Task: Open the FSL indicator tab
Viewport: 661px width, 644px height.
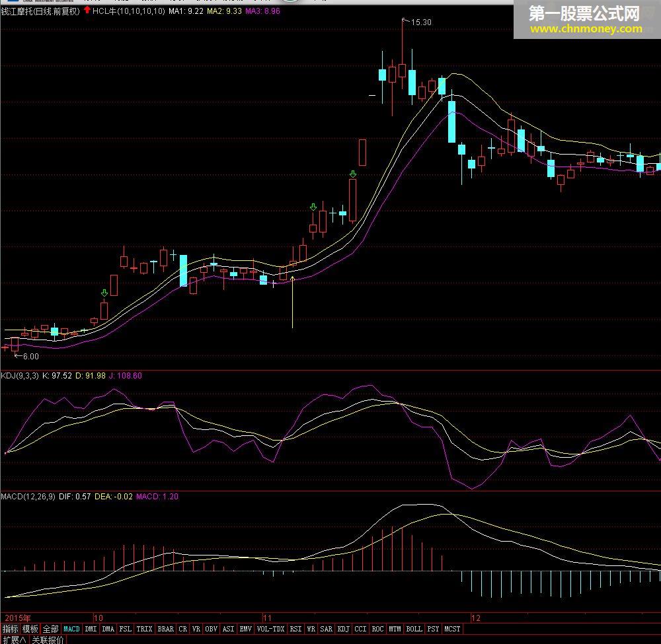Action: tap(125, 629)
